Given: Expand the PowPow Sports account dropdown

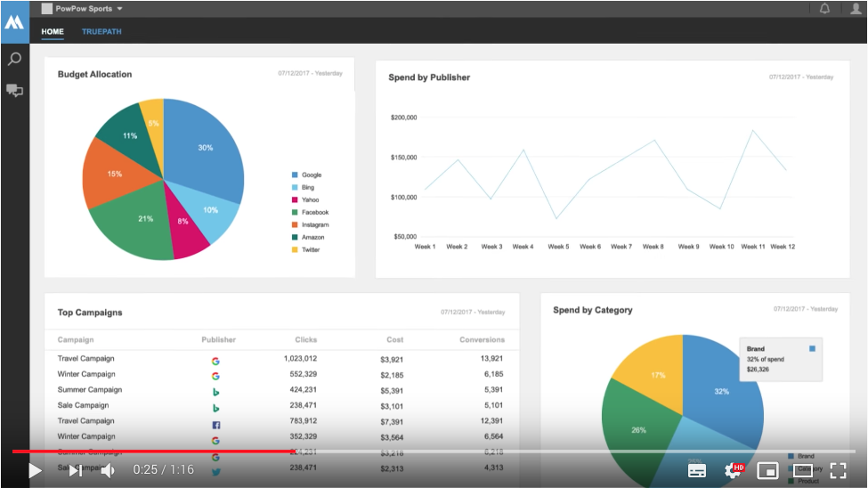Looking at the screenshot, I should coord(82,8).
